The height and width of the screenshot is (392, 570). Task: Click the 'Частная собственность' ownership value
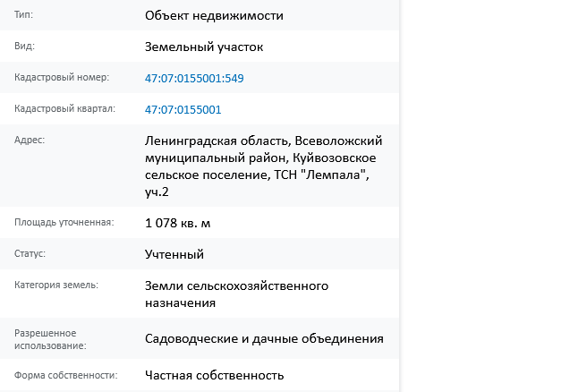point(214,375)
